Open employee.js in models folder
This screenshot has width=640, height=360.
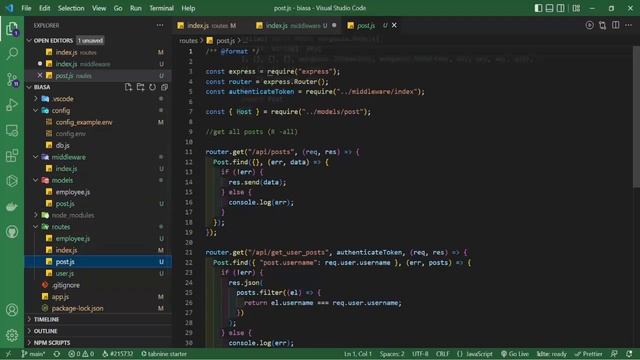click(x=73, y=192)
